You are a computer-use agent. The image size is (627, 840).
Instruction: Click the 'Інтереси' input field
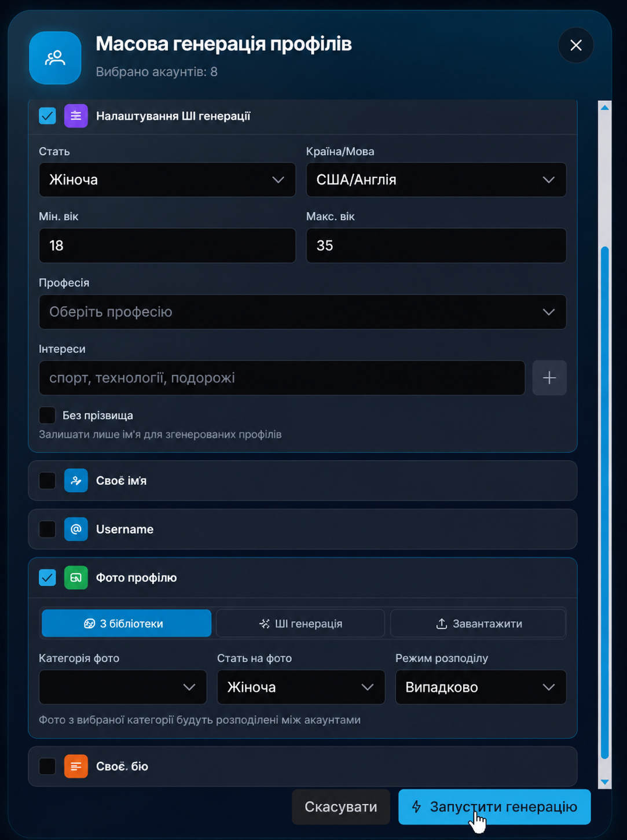point(282,378)
